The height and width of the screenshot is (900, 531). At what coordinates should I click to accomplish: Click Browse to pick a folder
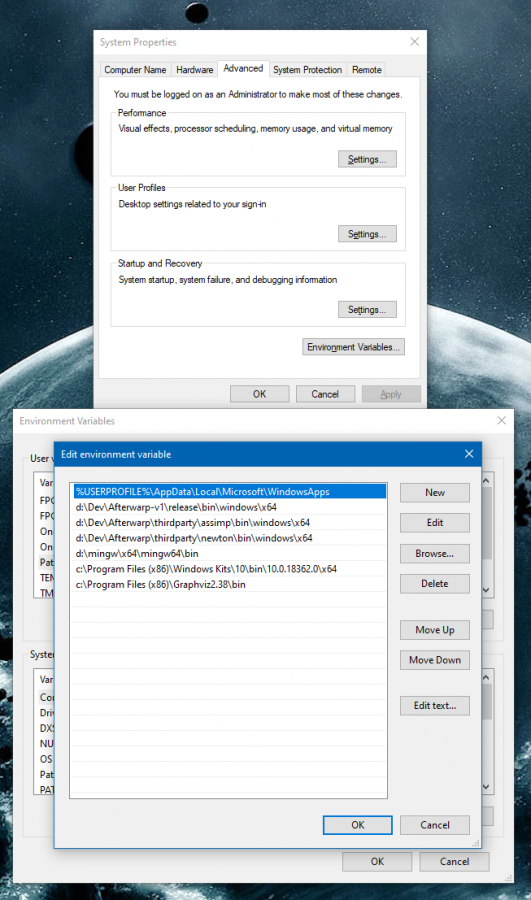(x=435, y=553)
